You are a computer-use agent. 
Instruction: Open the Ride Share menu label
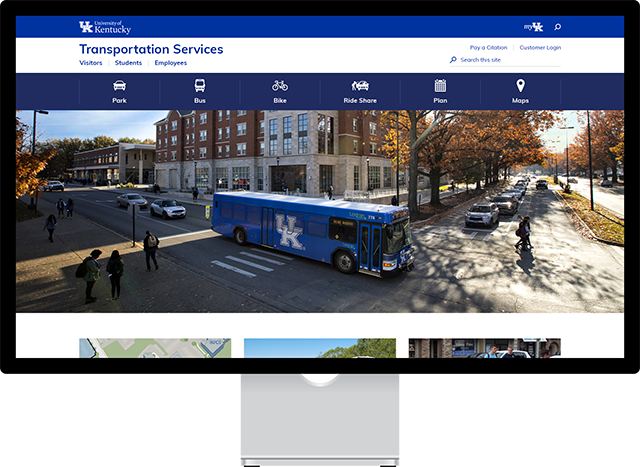[x=360, y=100]
